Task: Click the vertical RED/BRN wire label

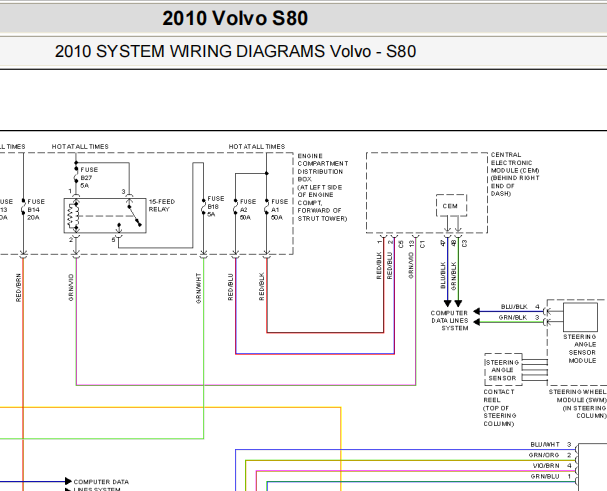Action: pos(19,288)
